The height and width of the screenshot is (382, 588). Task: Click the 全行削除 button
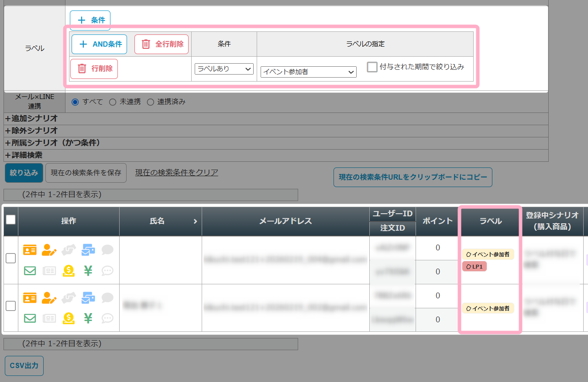point(162,44)
